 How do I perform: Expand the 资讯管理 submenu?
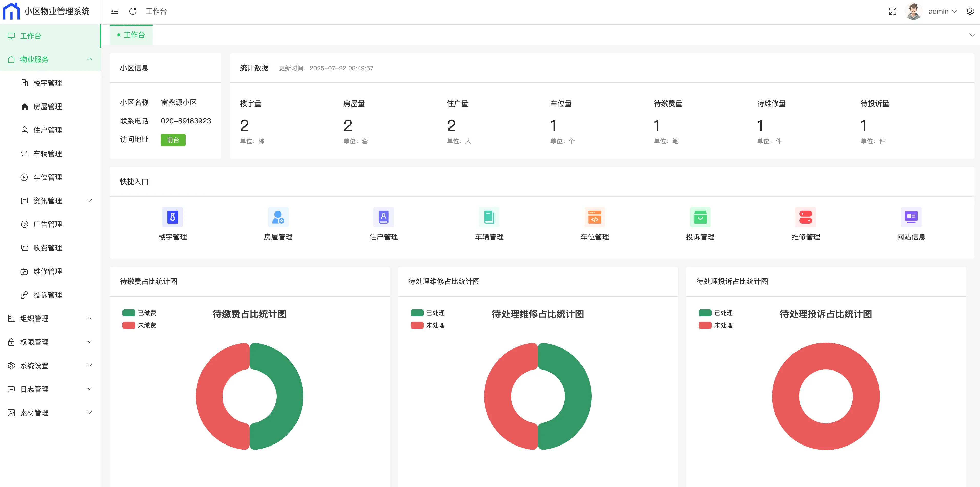click(48, 201)
